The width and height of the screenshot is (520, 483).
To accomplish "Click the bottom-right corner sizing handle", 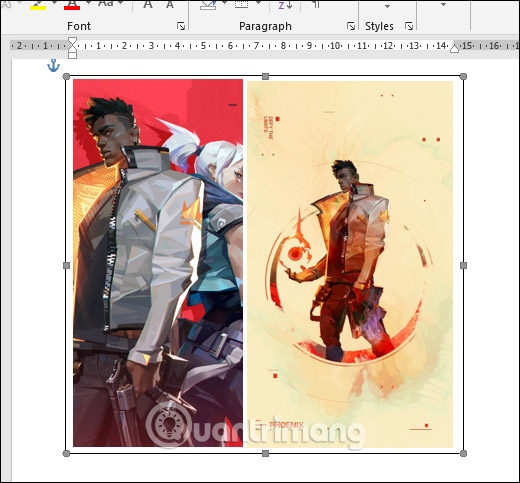I will point(463,453).
